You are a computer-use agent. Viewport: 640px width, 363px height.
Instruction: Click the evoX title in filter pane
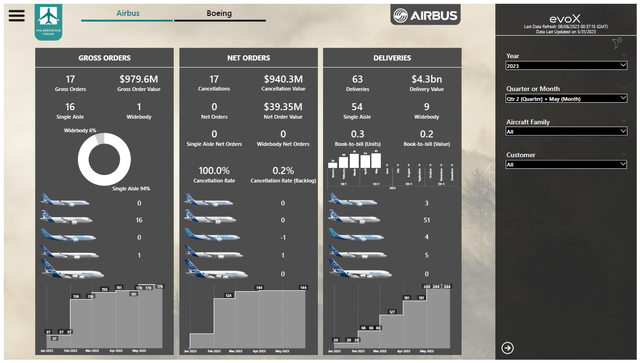point(564,19)
